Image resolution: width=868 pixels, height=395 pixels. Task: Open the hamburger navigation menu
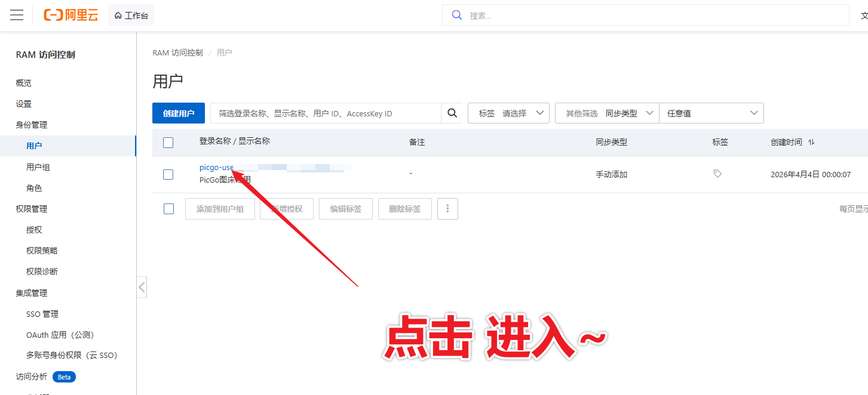[x=17, y=15]
